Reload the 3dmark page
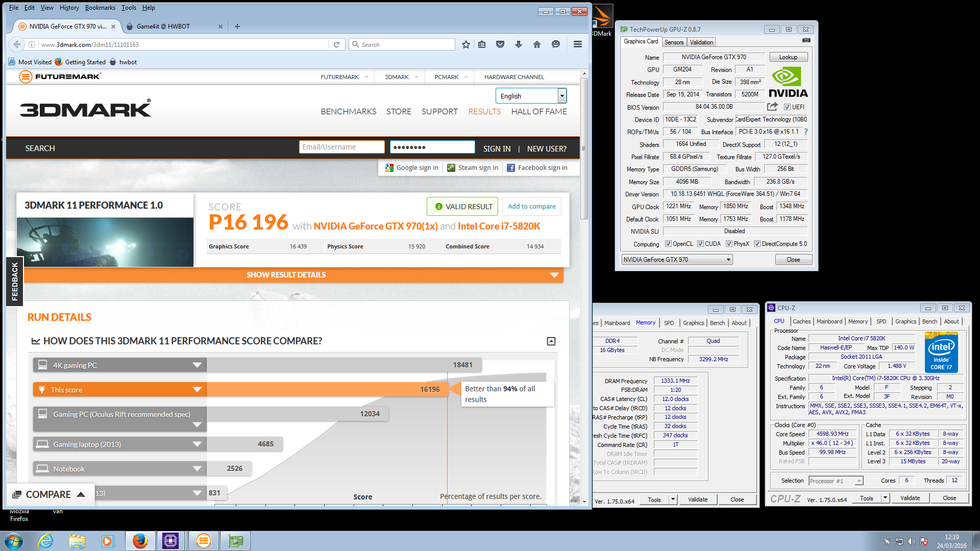The height and width of the screenshot is (551, 980). click(x=336, y=44)
